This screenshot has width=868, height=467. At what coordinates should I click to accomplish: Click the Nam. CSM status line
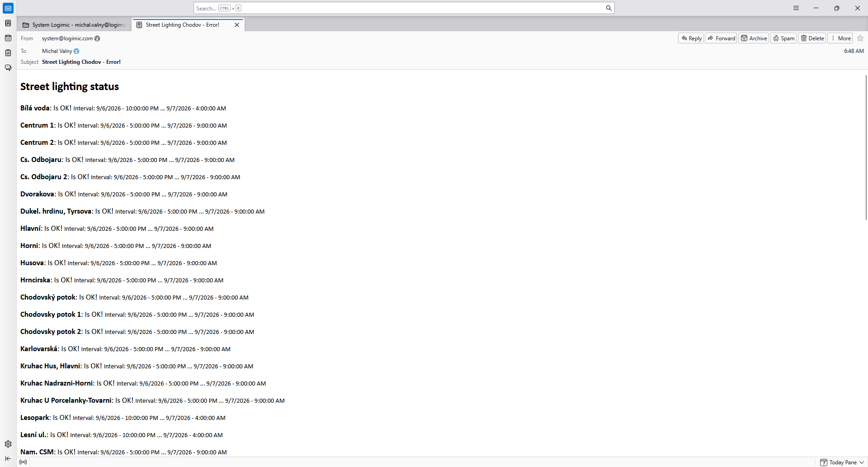click(x=123, y=452)
